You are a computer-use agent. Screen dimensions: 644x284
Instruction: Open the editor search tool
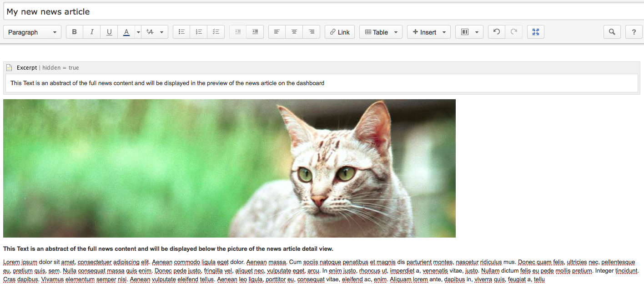[x=612, y=32]
